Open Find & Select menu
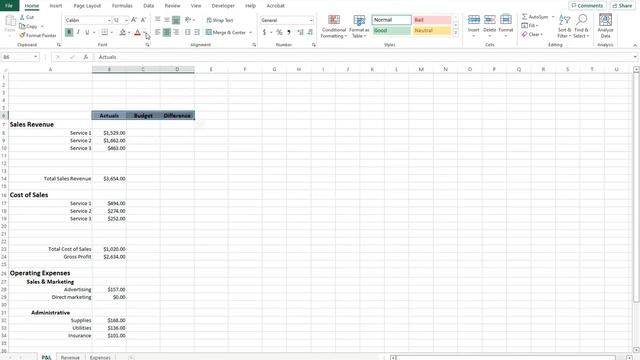The image size is (640, 360). [x=582, y=27]
